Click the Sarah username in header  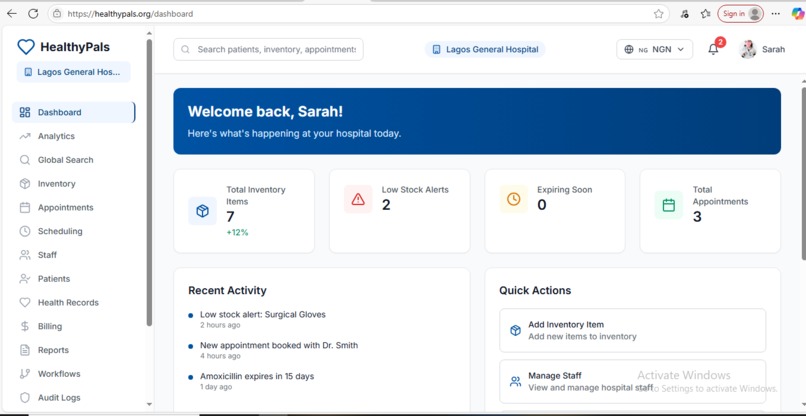773,49
